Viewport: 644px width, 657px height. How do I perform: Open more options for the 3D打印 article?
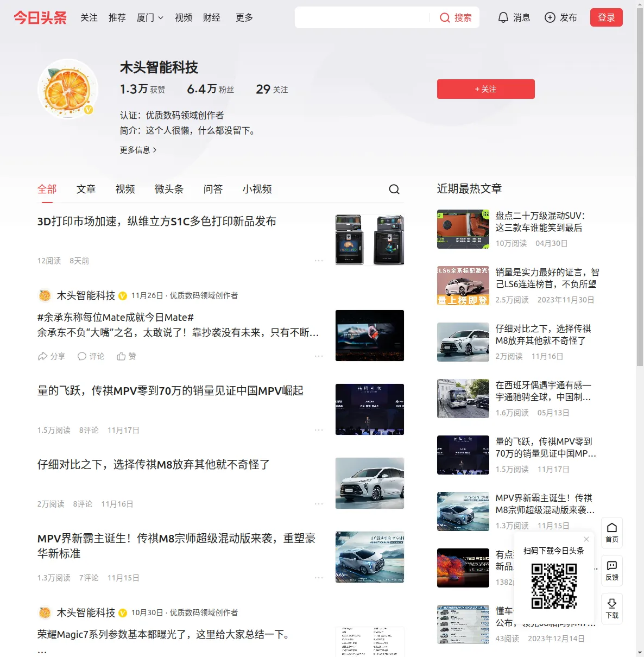pos(319,261)
